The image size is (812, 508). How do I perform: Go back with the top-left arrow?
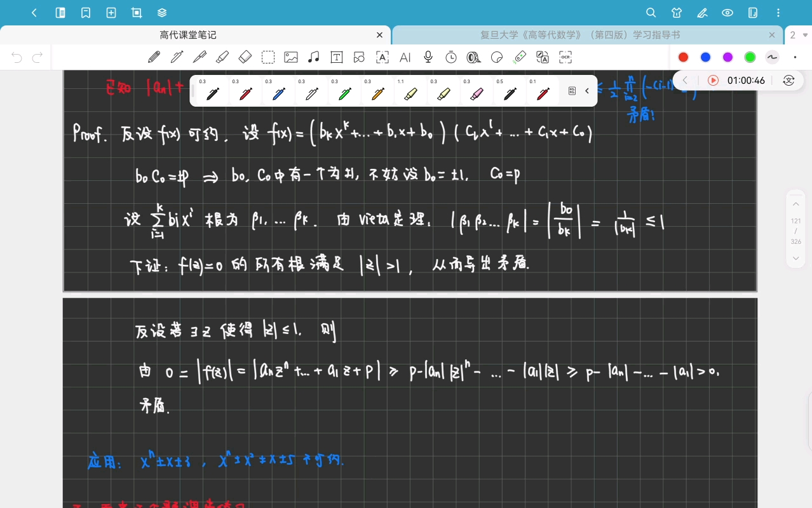(x=34, y=13)
